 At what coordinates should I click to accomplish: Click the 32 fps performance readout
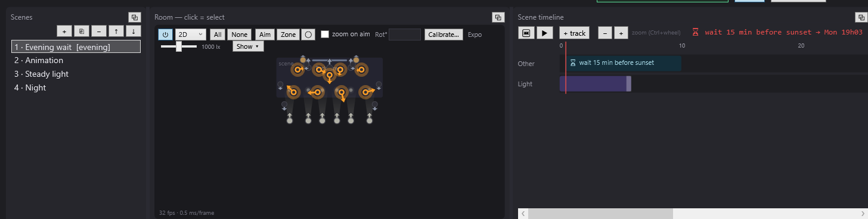click(187, 212)
